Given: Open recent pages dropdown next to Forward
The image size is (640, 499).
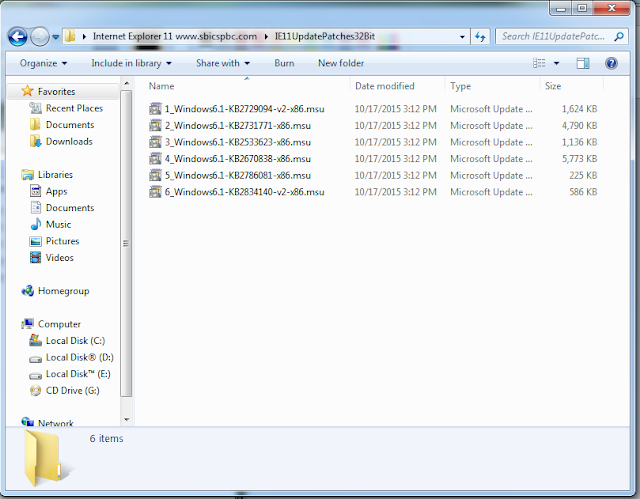Looking at the screenshot, I should tap(56, 37).
